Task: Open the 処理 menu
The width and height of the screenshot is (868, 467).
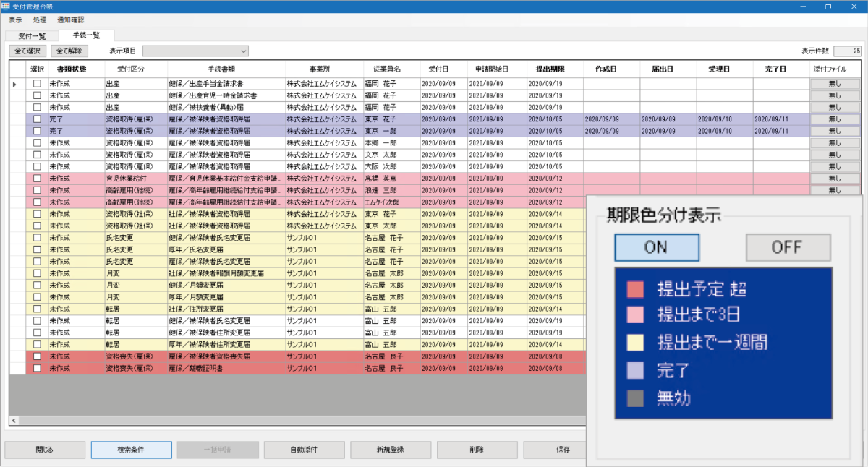Action: tap(40, 20)
